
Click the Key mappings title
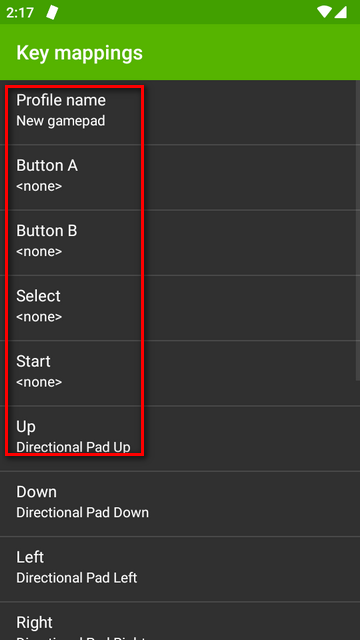click(x=80, y=53)
